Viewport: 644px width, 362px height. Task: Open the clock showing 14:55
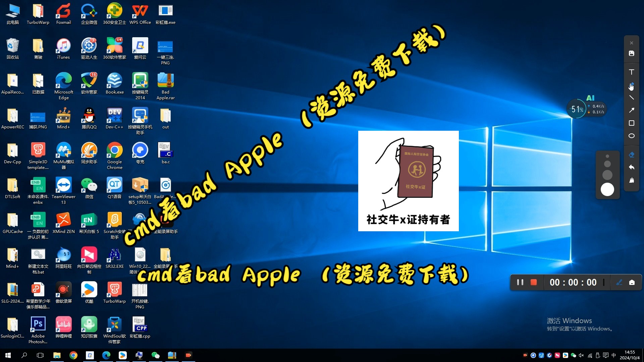[630, 355]
